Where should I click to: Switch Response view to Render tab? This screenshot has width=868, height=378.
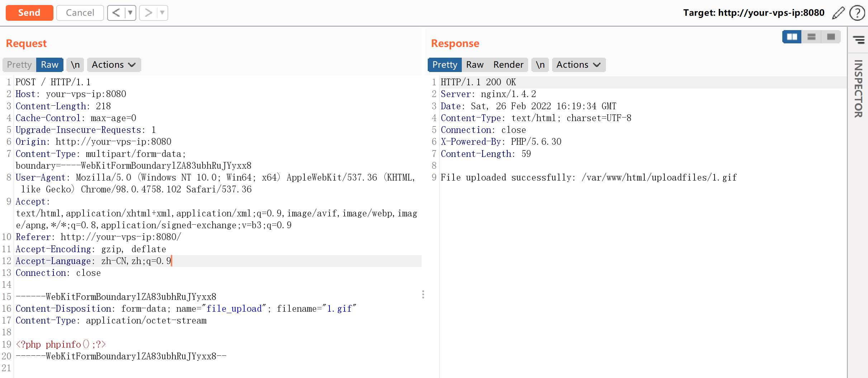508,65
